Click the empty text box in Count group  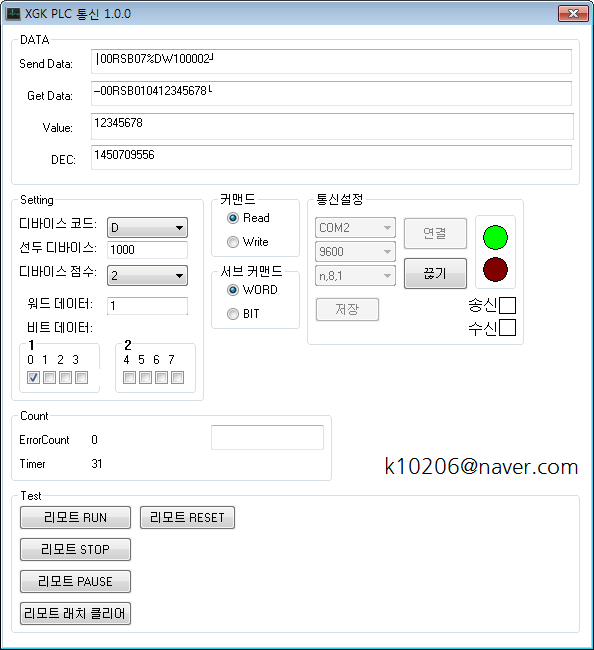[x=267, y=437]
